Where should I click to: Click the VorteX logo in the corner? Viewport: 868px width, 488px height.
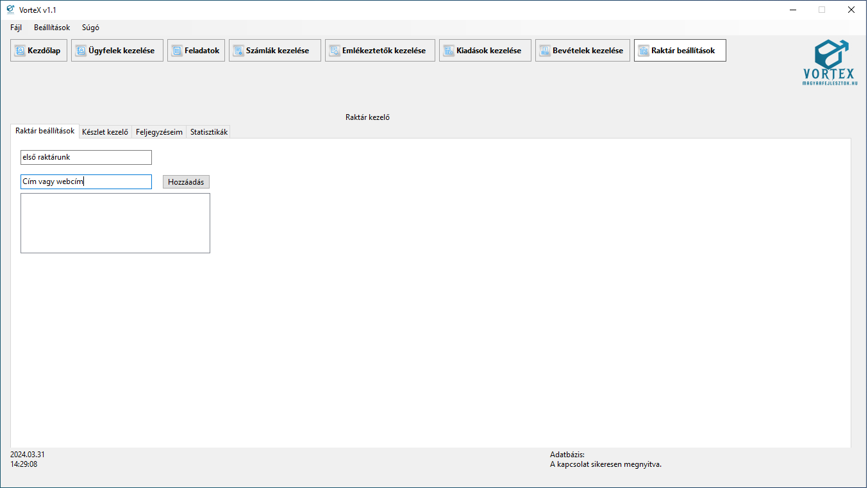[830, 63]
